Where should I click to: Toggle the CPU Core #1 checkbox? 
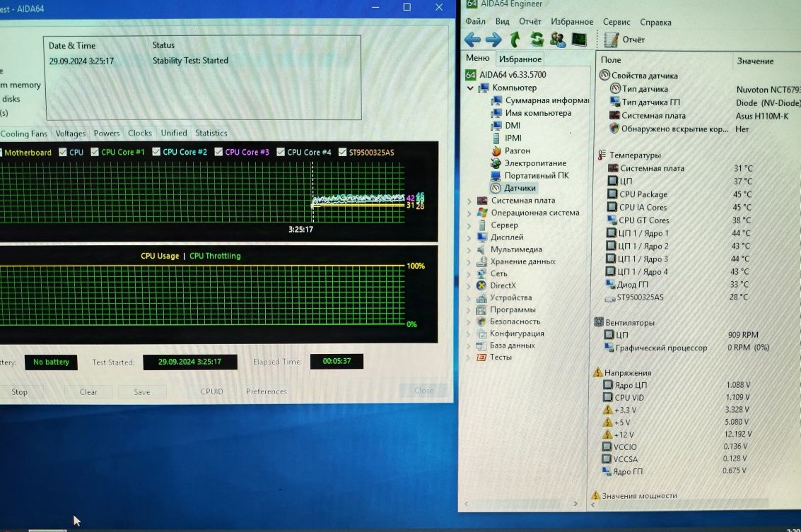[95, 152]
